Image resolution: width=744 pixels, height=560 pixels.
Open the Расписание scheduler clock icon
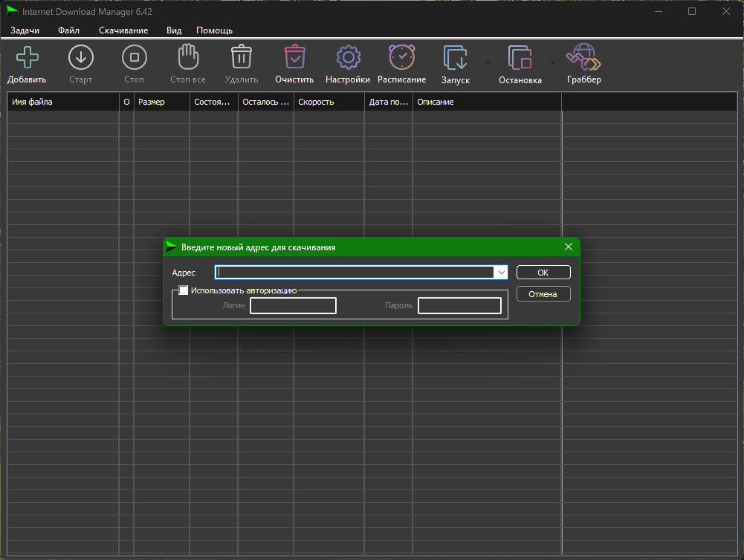coord(402,57)
